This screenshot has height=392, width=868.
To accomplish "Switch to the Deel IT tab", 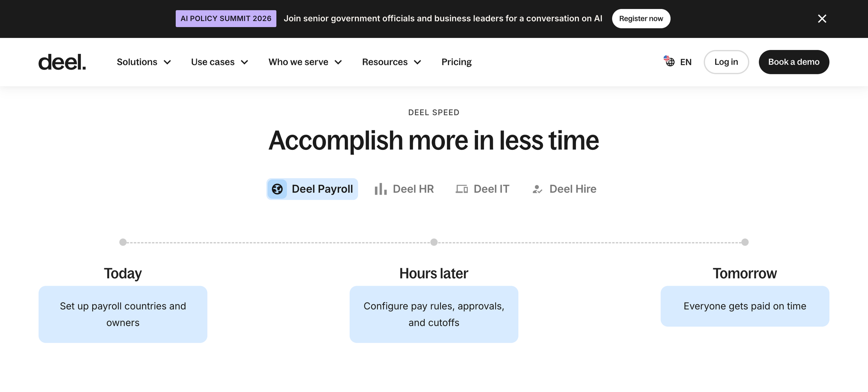I will point(482,189).
